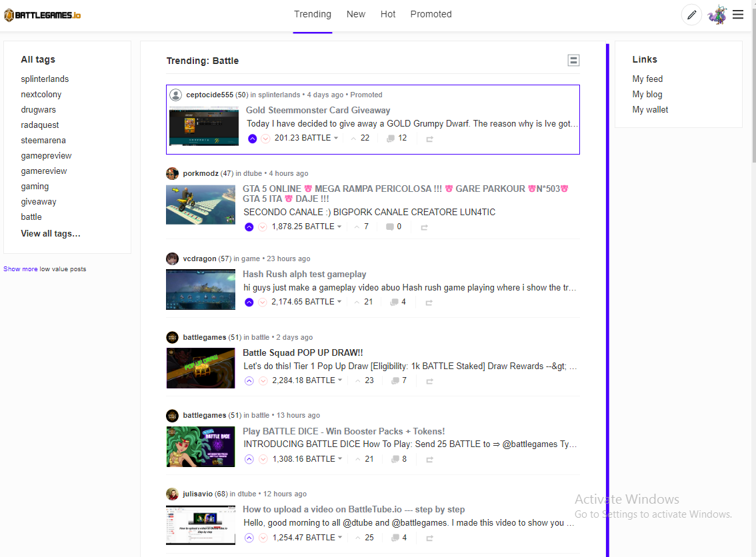Open the compose post pencil icon
The height and width of the screenshot is (557, 756).
691,15
